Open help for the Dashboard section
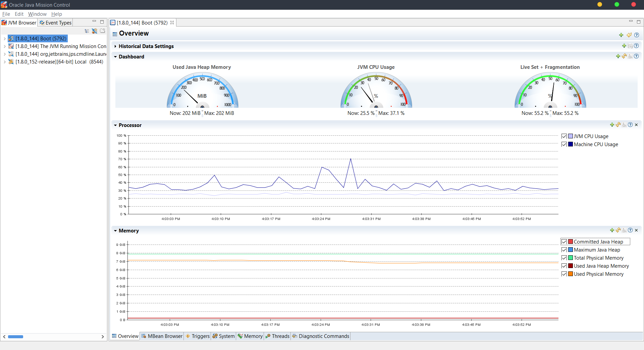Image resolution: width=644 pixels, height=350 pixels. point(636,56)
